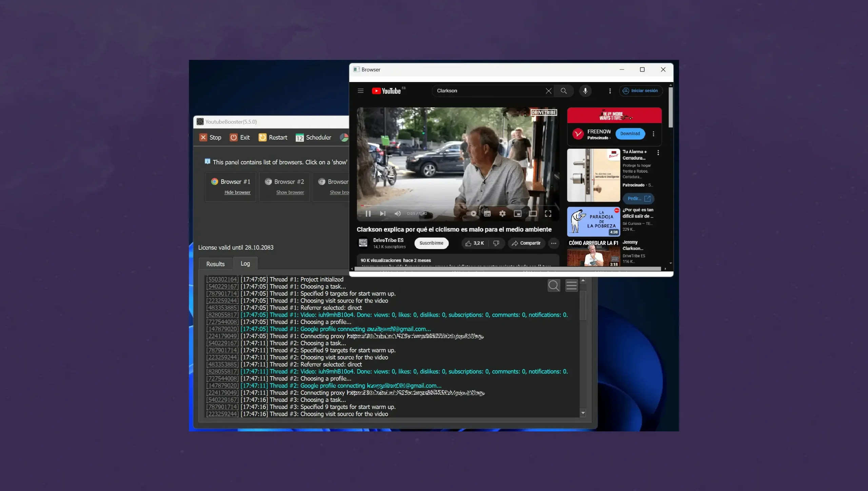This screenshot has height=491, width=868.
Task: Open Cómo Arreglar la F1 thumbnail
Action: 593,253
